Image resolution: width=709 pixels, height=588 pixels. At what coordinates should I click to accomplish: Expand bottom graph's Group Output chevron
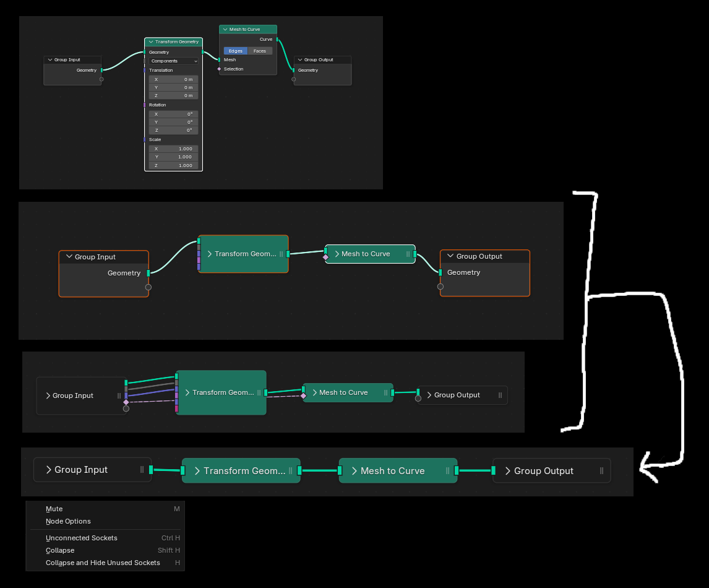(508, 471)
